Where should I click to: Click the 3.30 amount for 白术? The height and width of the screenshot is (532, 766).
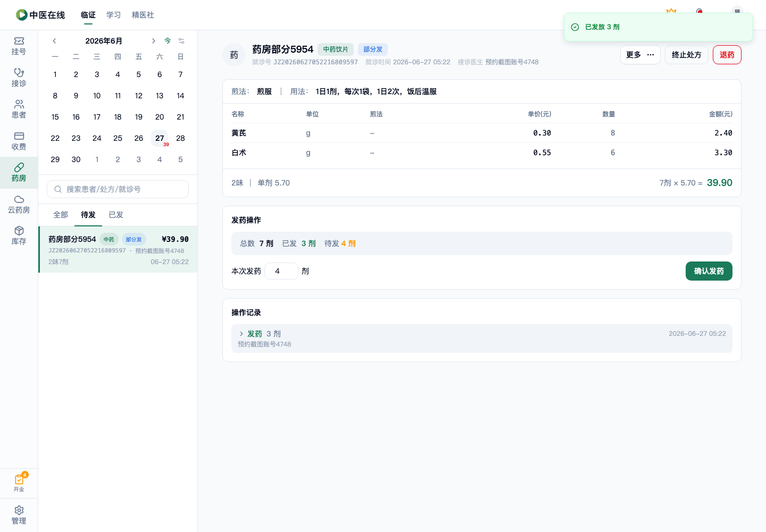(723, 153)
